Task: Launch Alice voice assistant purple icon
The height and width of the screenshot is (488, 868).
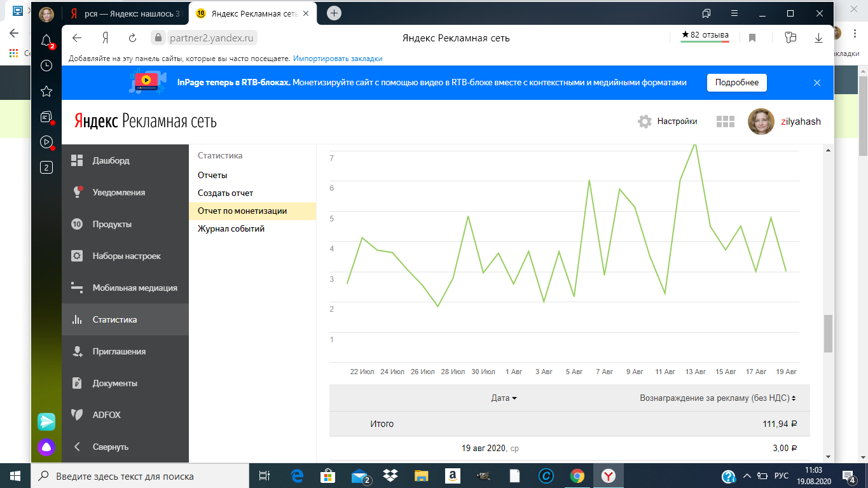Action: (x=46, y=447)
